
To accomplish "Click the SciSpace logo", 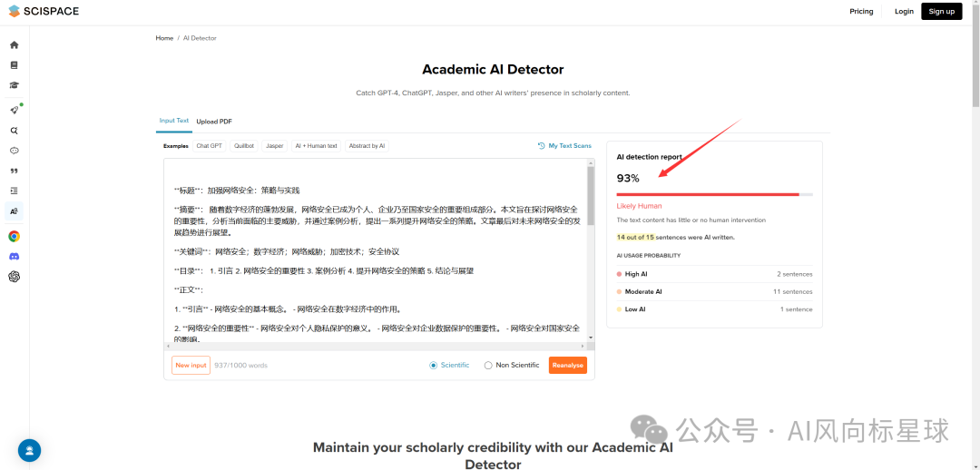I will pyautogui.click(x=44, y=11).
